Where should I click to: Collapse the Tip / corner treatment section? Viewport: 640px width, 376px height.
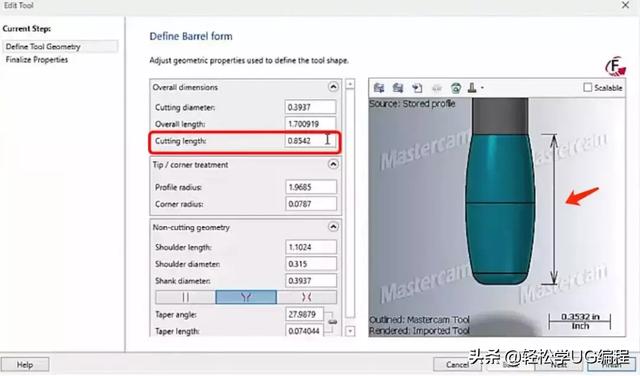pos(333,164)
